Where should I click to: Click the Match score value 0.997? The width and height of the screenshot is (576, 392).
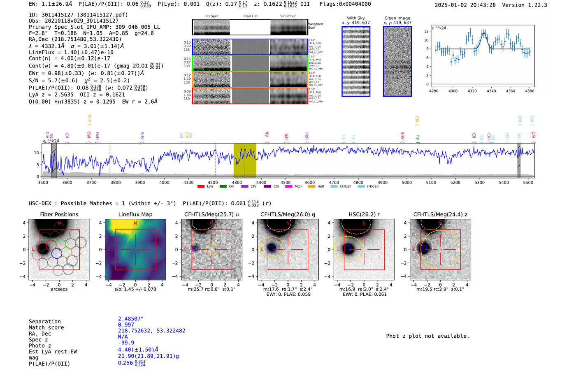126,325
